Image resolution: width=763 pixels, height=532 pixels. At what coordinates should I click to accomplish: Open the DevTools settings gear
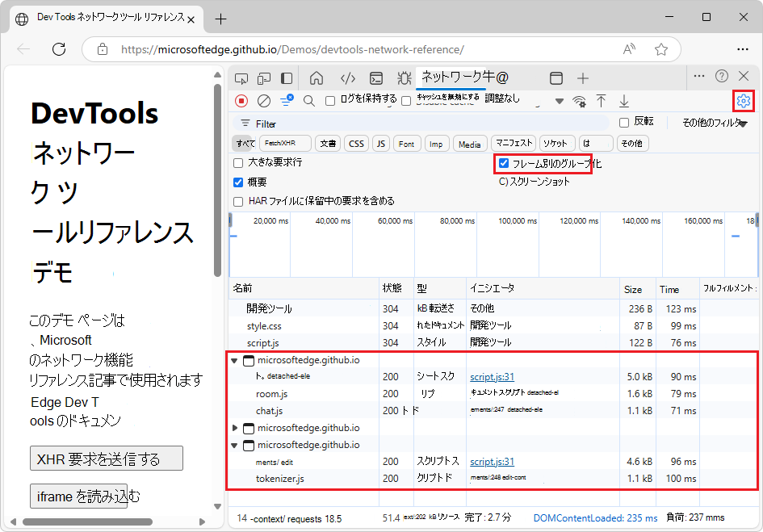pyautogui.click(x=742, y=101)
